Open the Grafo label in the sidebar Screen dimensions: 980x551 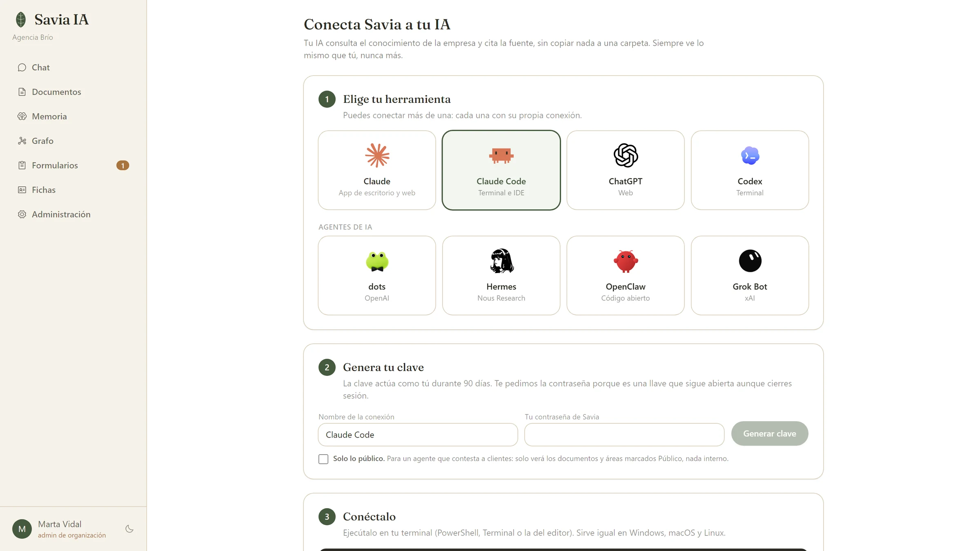pyautogui.click(x=42, y=141)
